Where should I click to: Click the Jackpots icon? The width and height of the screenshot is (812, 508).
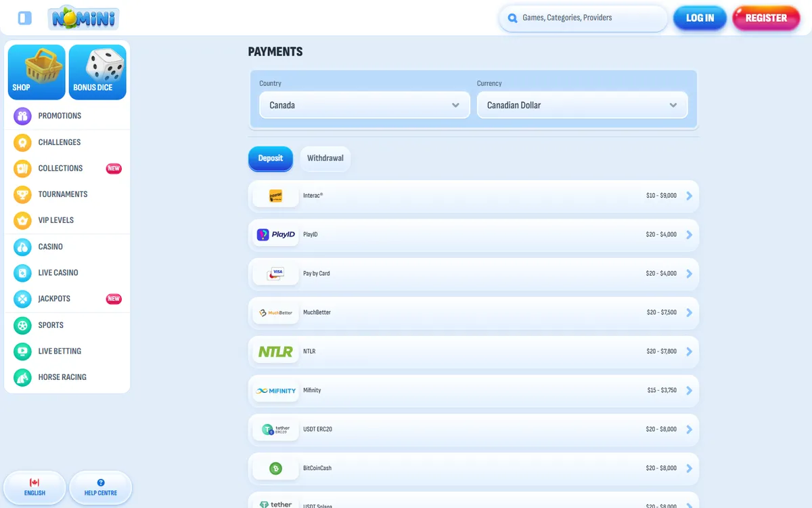pos(22,299)
